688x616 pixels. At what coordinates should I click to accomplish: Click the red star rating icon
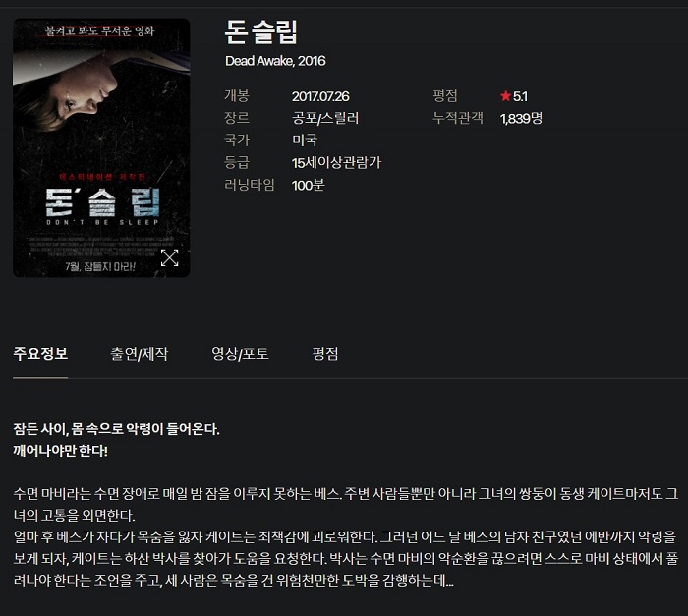(x=505, y=95)
